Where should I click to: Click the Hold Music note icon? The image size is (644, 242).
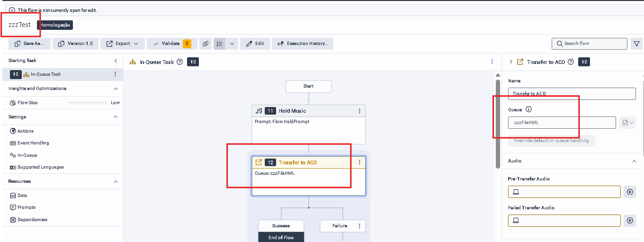coord(259,111)
